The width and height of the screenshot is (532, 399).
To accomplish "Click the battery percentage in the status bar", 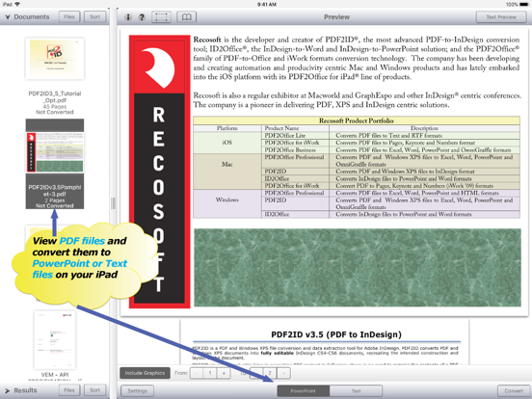I will point(512,5).
